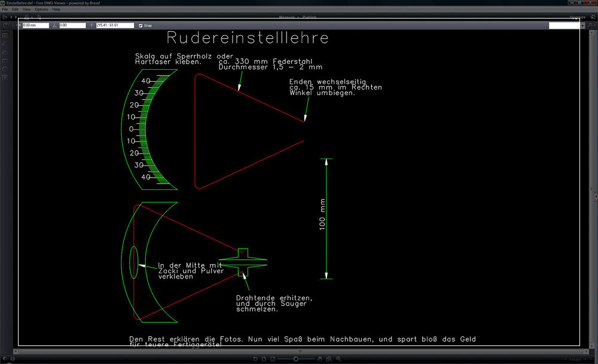Screen dimensions: 598x364
Task: Expand the right side panel handle
Action: (595, 196)
